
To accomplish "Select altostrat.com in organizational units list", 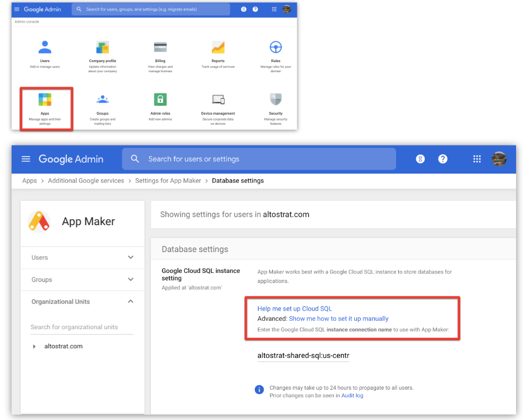I will 63,346.
